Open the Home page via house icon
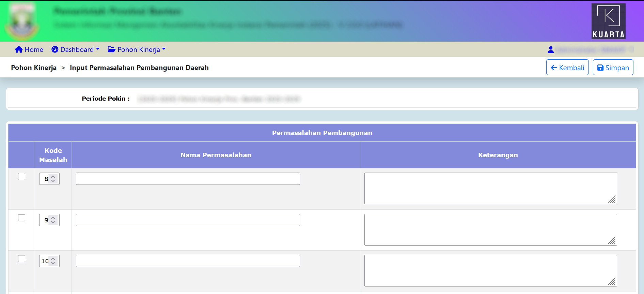 click(x=19, y=49)
